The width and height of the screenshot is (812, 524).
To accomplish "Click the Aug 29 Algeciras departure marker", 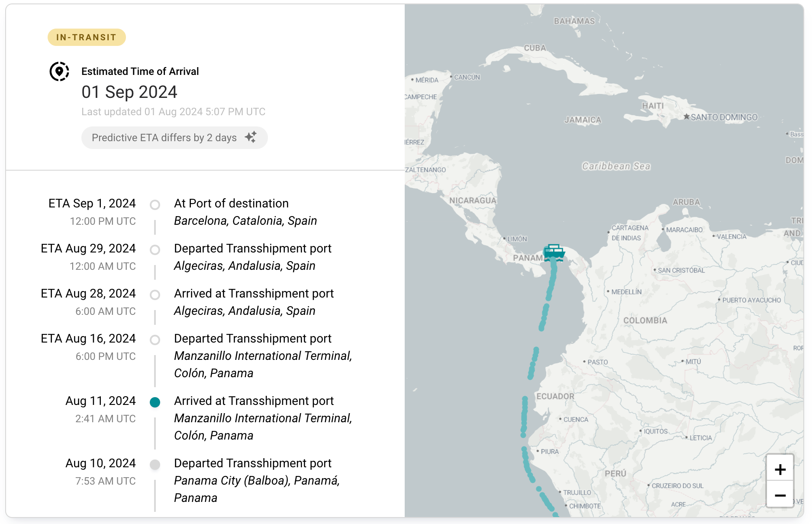I will click(x=155, y=250).
